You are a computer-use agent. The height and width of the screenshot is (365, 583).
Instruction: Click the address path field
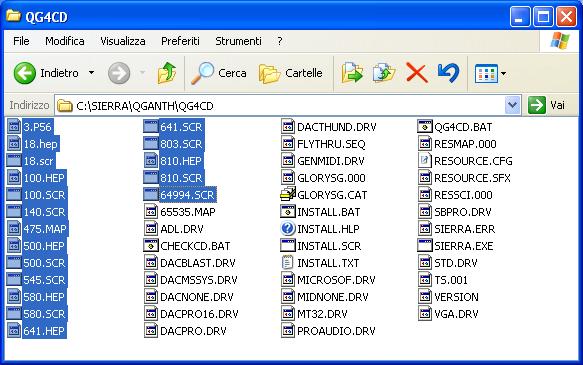[x=280, y=106]
